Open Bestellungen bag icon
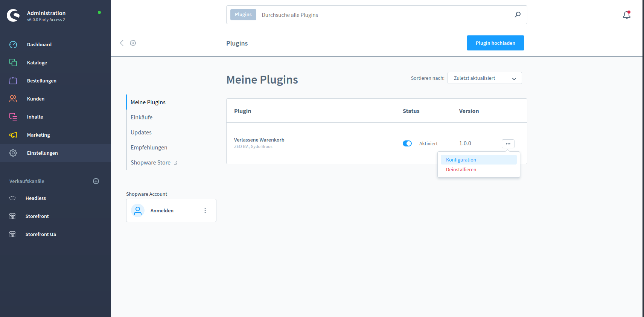This screenshot has width=644, height=317. tap(13, 81)
